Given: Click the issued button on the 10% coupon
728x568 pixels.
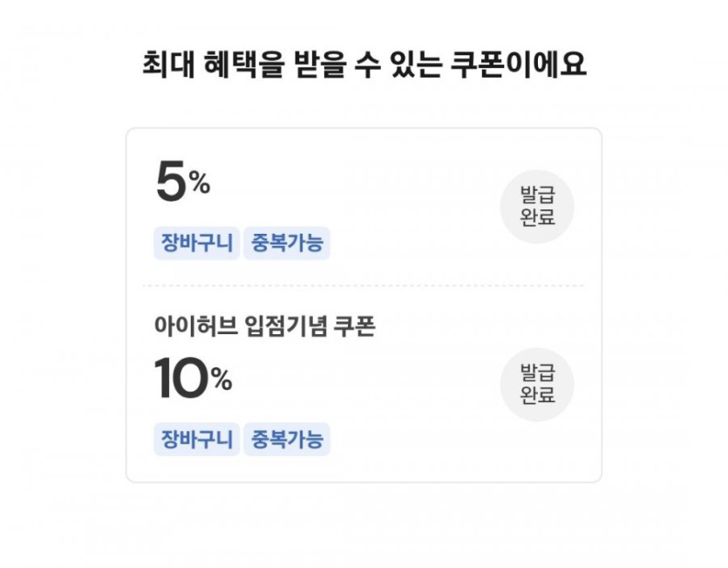Looking at the screenshot, I should coord(537,384).
